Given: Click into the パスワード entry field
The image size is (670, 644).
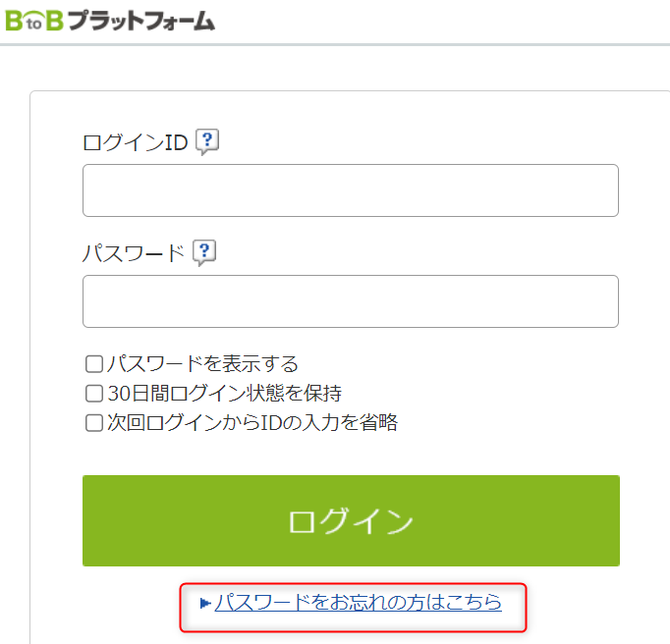Looking at the screenshot, I should (x=350, y=301).
